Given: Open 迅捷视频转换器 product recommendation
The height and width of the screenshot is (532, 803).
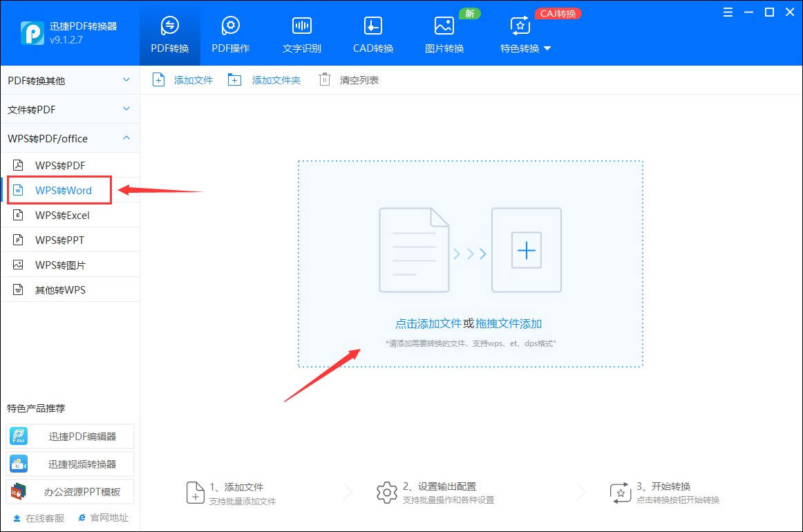Looking at the screenshot, I should tap(70, 464).
